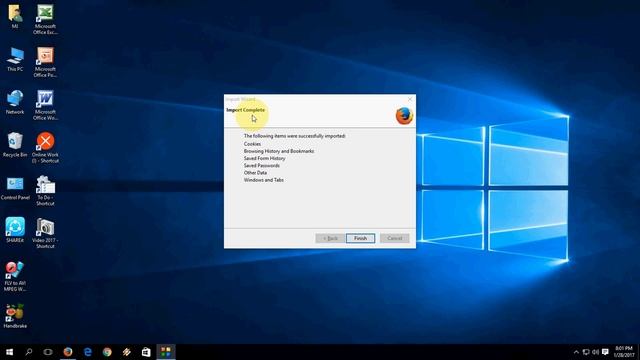640x360 pixels.
Task: Select 'Other Data' text
Action: pyautogui.click(x=255, y=173)
